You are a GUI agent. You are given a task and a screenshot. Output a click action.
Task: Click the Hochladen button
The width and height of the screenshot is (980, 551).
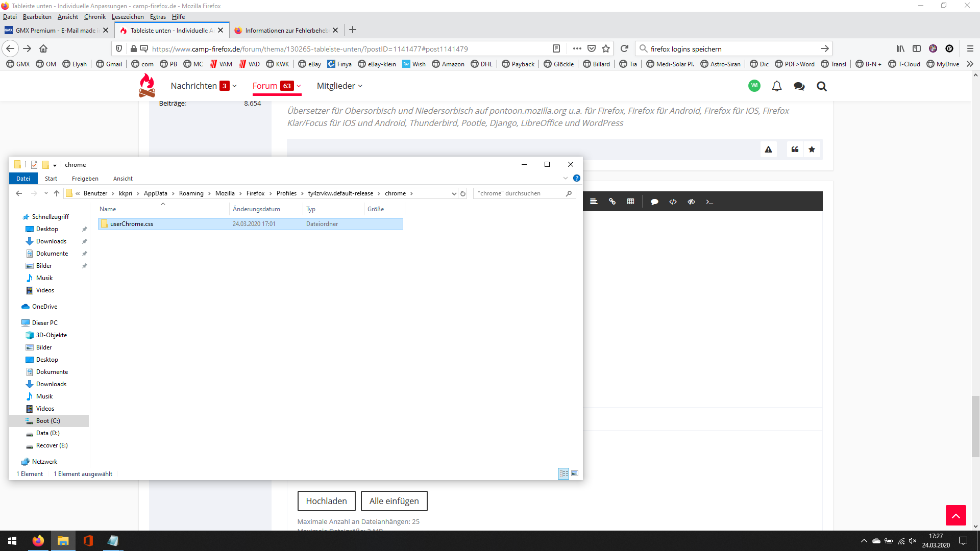[326, 501]
